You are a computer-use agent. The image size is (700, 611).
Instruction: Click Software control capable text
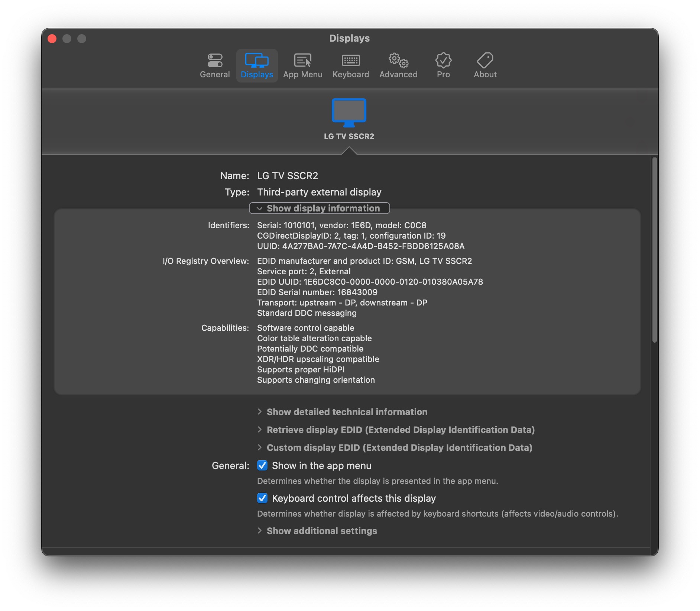coord(306,328)
